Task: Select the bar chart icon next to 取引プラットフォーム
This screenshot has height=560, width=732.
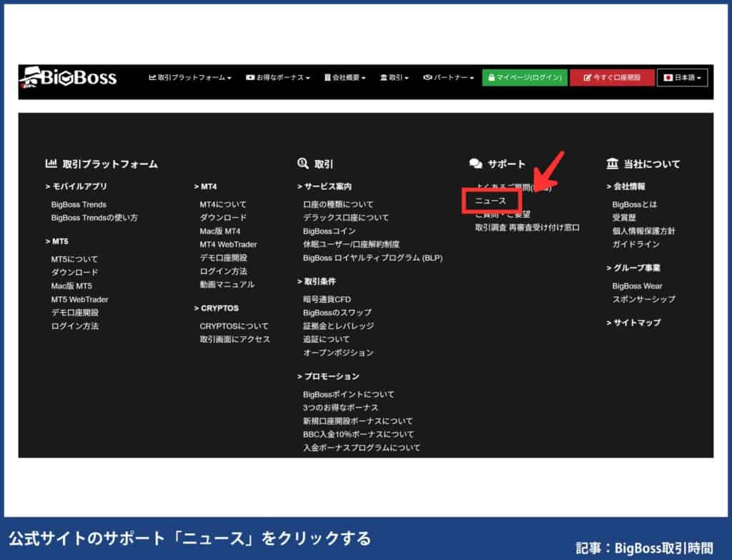Action: click(52, 164)
